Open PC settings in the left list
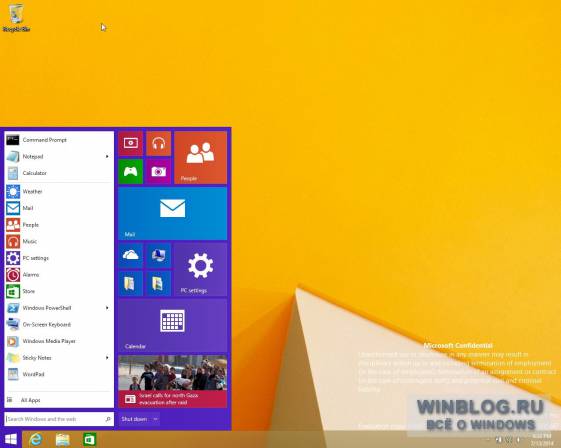The height and width of the screenshot is (448, 561). (59, 258)
